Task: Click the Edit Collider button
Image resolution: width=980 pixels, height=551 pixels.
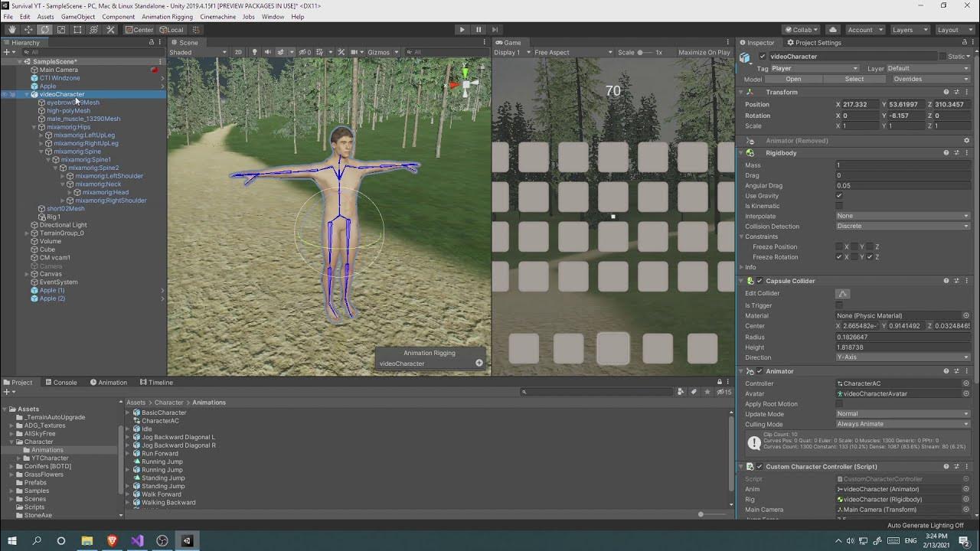Action: pos(843,294)
